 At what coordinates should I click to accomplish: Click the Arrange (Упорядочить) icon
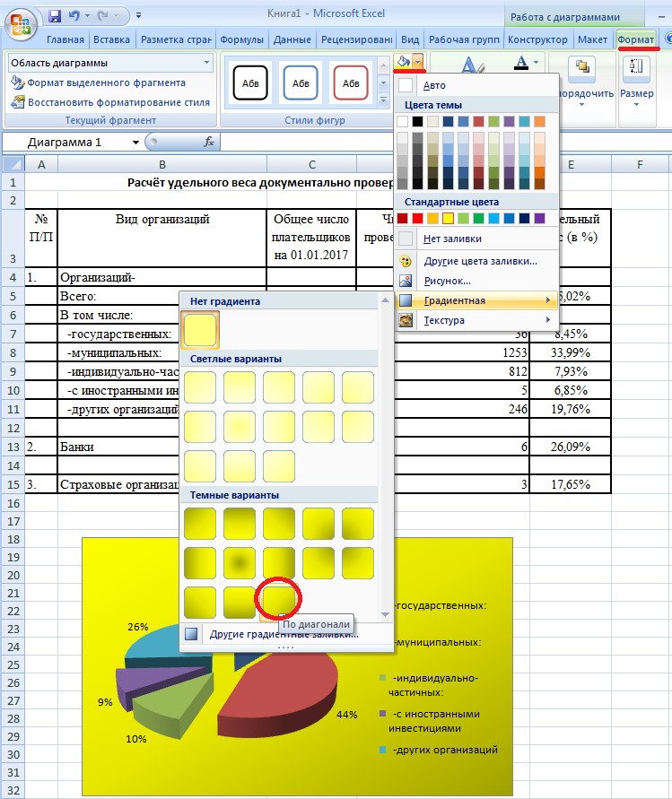[581, 68]
